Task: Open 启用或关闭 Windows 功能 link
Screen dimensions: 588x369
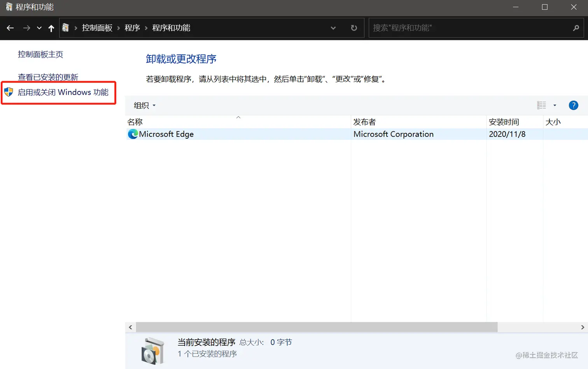Action: click(63, 92)
